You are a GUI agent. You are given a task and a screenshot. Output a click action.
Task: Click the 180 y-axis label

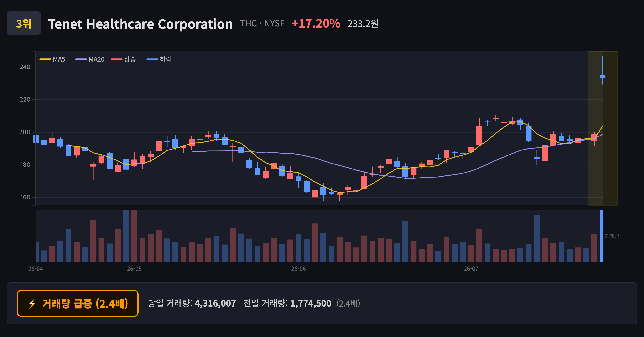pyautogui.click(x=25, y=165)
